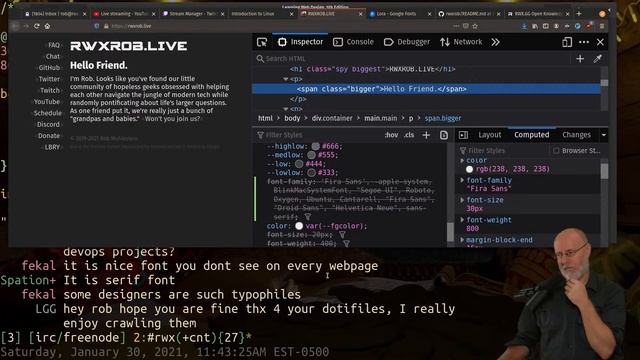Open the Schedule link in page sidebar
The height and width of the screenshot is (360, 640).
47,113
